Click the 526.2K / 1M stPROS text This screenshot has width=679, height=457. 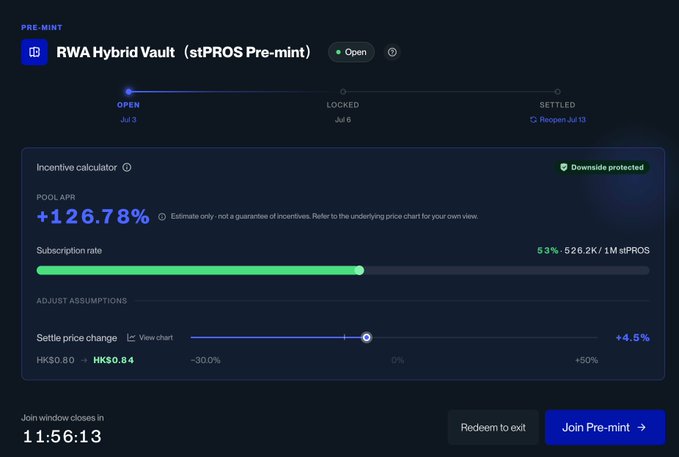[607, 250]
